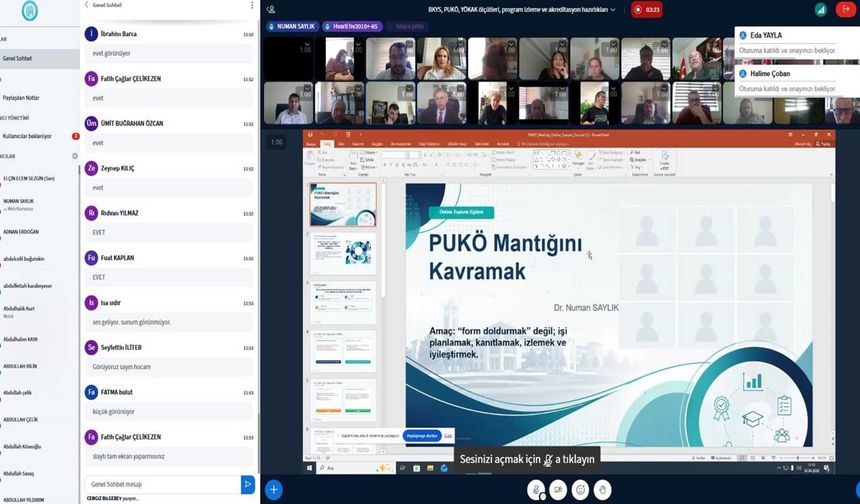Click the share webcam button
Viewport: 860px width, 504px height.
point(558,490)
